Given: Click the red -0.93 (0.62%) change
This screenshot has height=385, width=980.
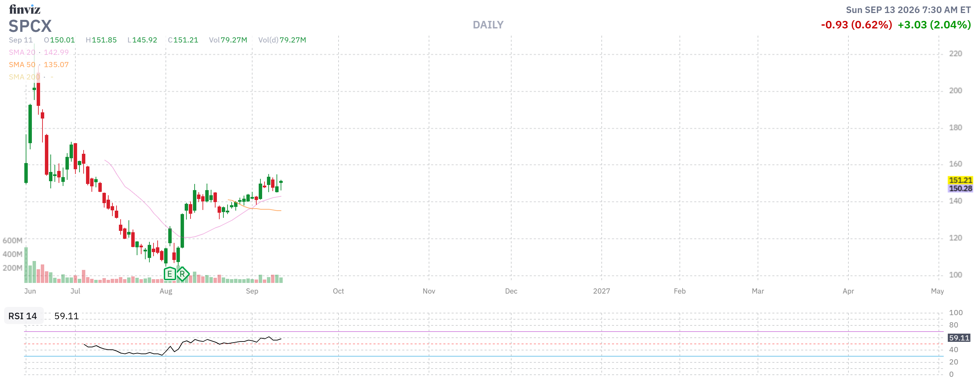Looking at the screenshot, I should coord(856,25).
